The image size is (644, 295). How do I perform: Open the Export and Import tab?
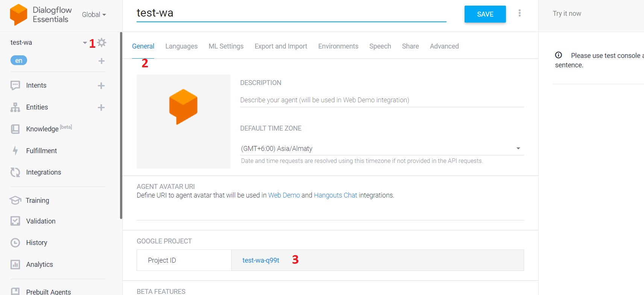281,46
